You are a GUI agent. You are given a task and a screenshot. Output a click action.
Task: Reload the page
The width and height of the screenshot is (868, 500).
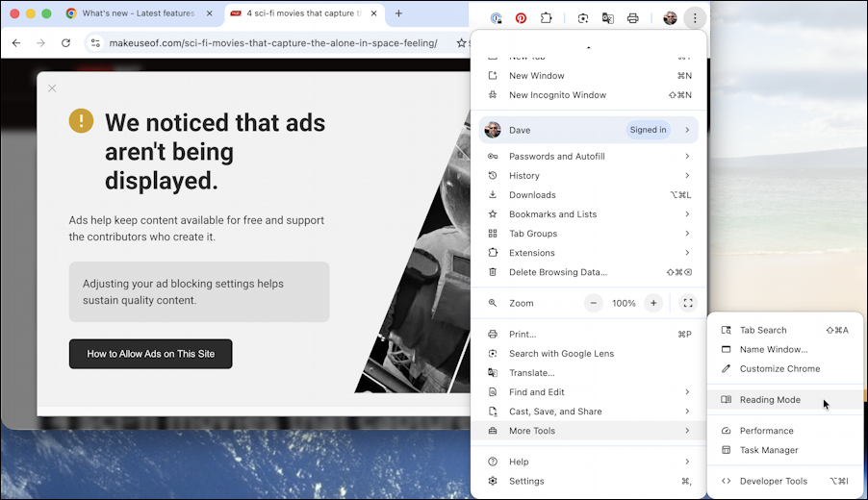(65, 42)
